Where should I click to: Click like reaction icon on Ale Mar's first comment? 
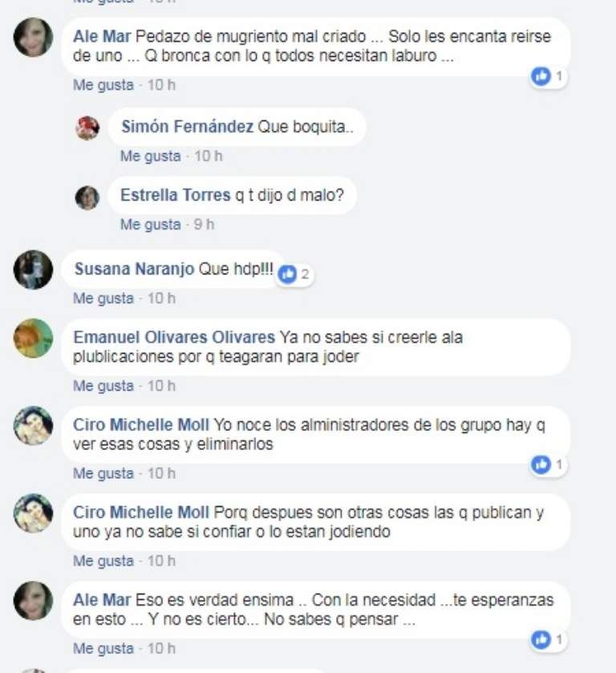(x=541, y=76)
